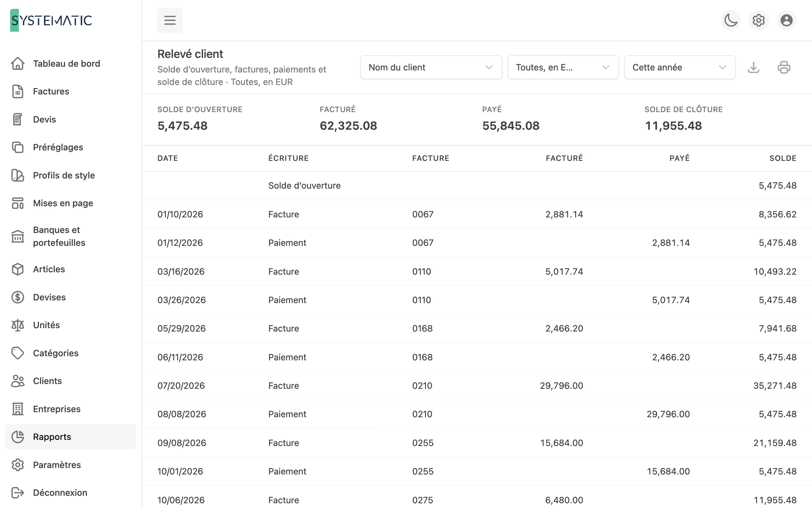812x508 pixels.
Task: Click the FACTURÉ column header in table
Action: (x=564, y=158)
